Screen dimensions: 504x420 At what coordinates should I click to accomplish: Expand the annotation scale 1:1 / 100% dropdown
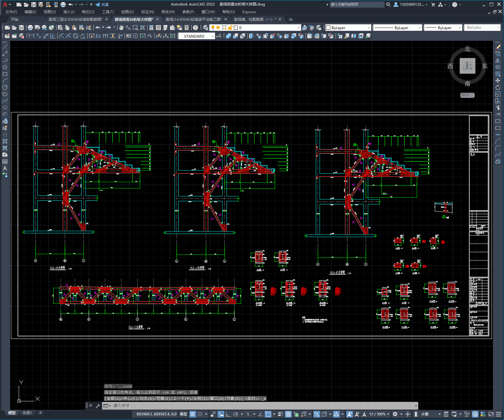pos(379,414)
